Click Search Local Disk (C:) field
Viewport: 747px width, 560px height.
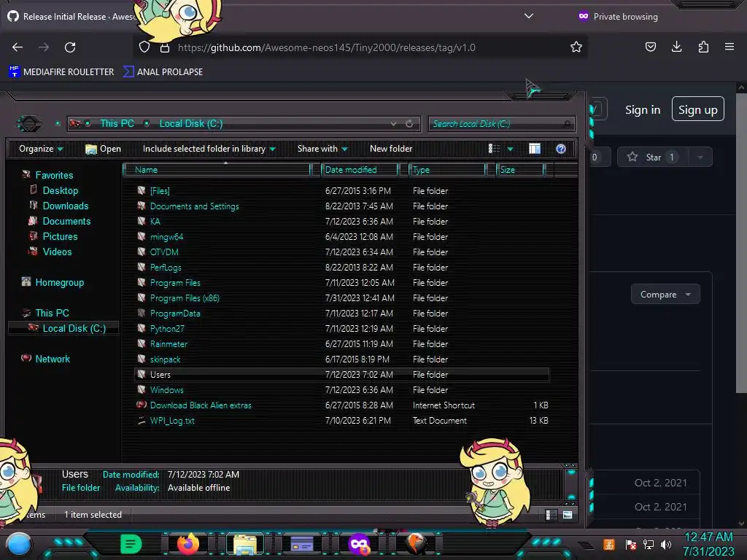(501, 124)
